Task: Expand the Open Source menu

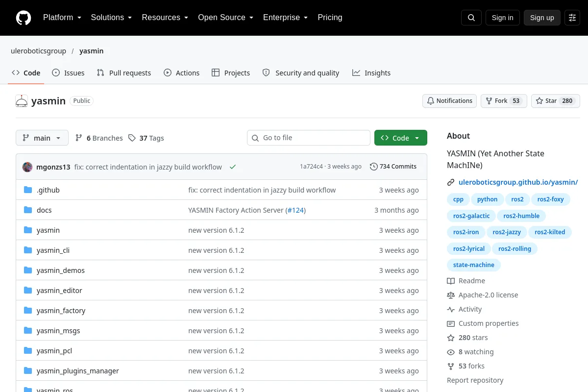Action: point(226,18)
